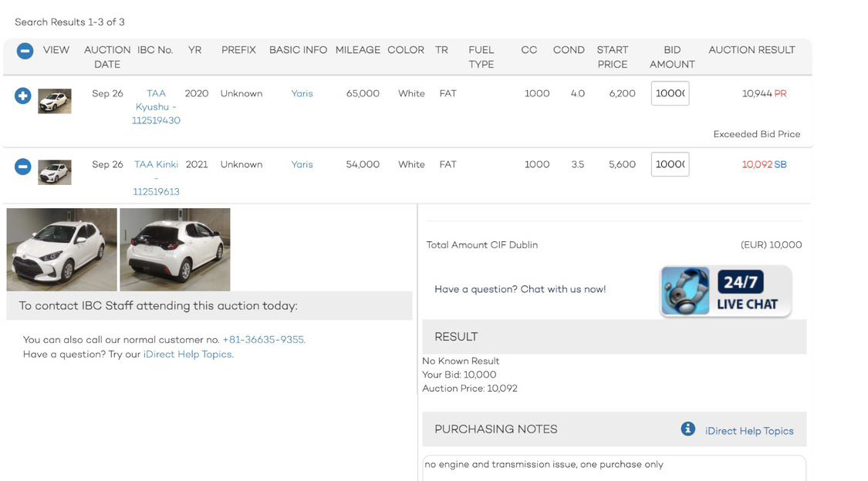The image size is (868, 481).
Task: Collapse all rows using header minus icon
Action: [x=25, y=51]
